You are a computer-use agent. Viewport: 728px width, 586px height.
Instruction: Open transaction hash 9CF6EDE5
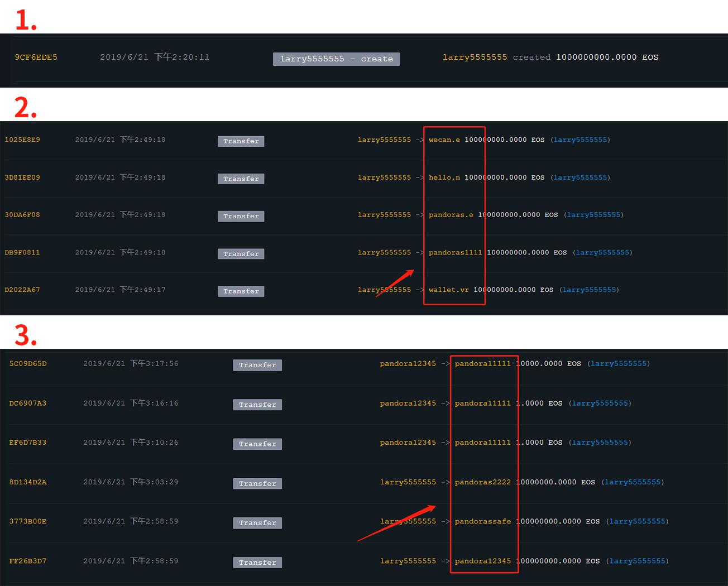[36, 57]
